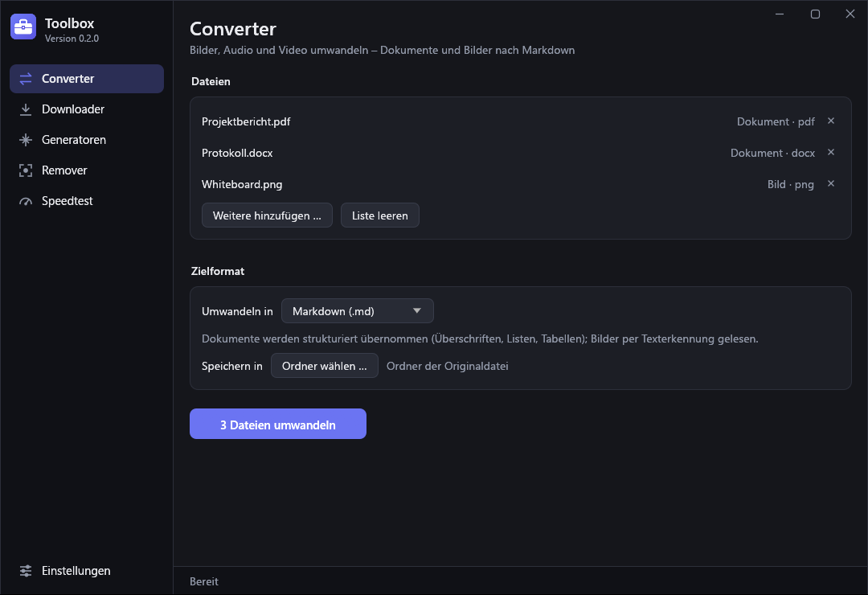Click the Umwandeln in label
The width and height of the screenshot is (868, 595).
point(237,311)
